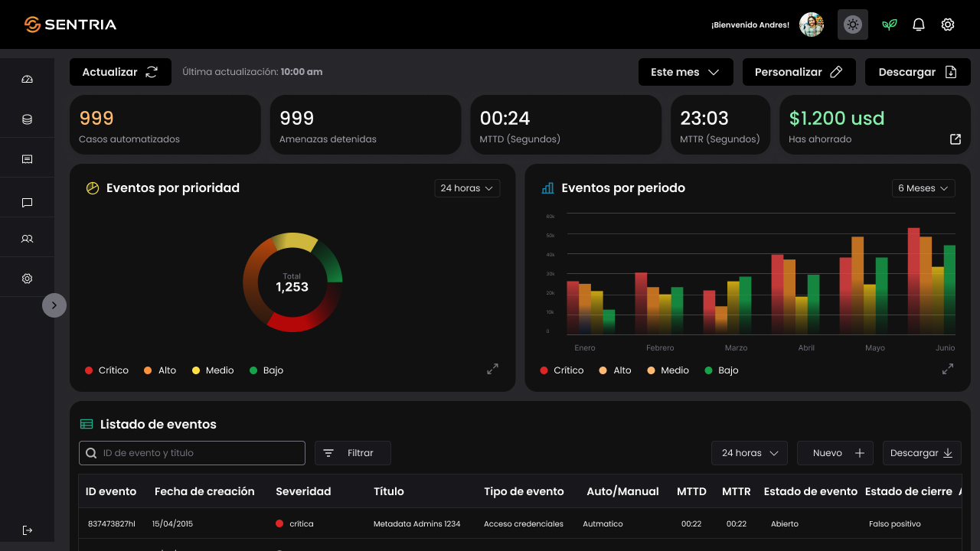
Task: Open the settings gear in sidebar
Action: point(28,279)
